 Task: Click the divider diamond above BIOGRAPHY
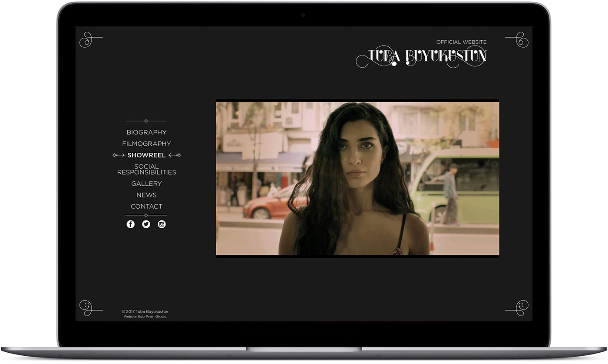tap(146, 120)
